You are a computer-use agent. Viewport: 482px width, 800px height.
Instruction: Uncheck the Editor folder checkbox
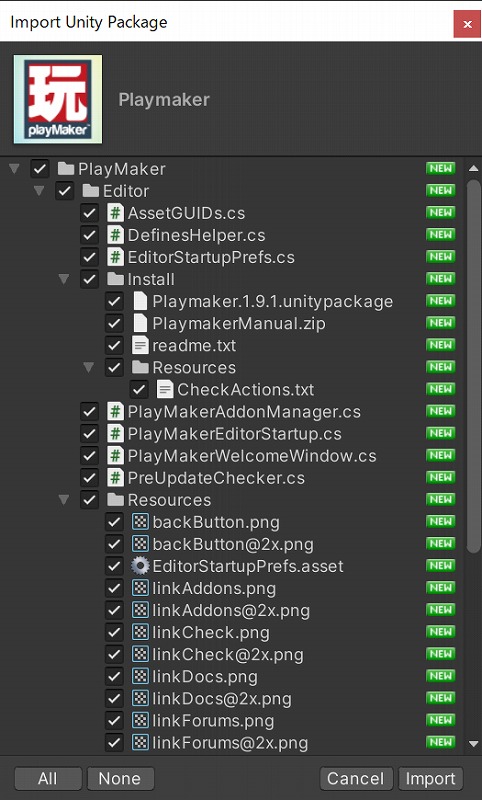click(65, 191)
